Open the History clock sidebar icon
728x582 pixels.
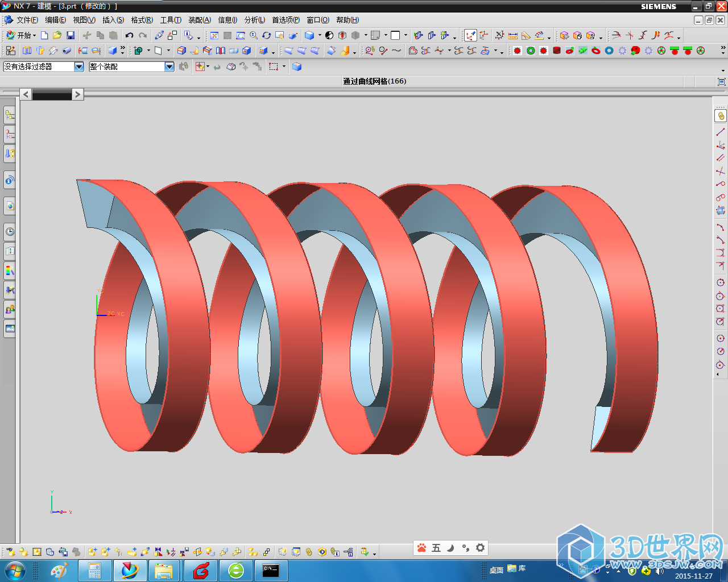pos(10,231)
